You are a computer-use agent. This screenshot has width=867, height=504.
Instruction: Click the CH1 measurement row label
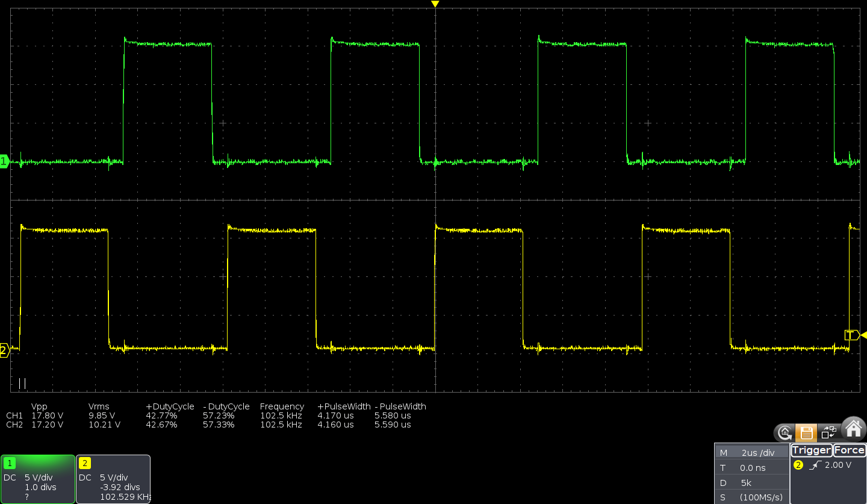pos(14,415)
